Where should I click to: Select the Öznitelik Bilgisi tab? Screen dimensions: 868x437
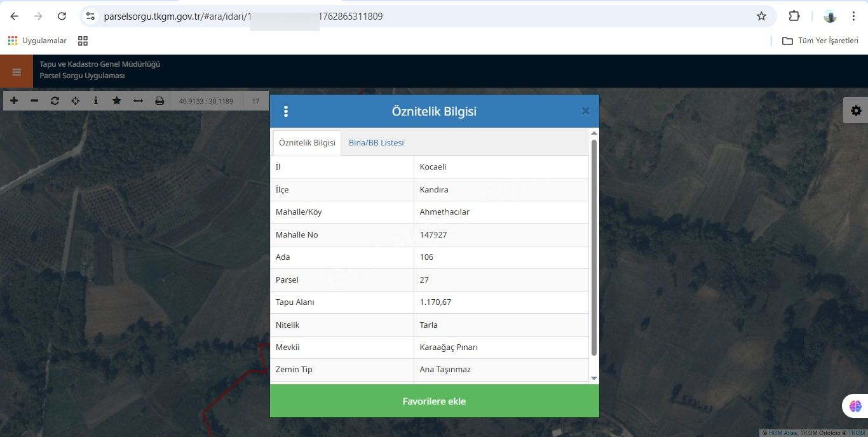[307, 143]
